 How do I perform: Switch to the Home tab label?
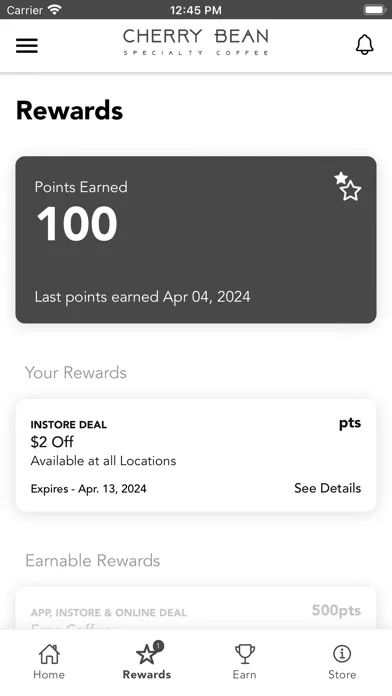(x=49, y=674)
